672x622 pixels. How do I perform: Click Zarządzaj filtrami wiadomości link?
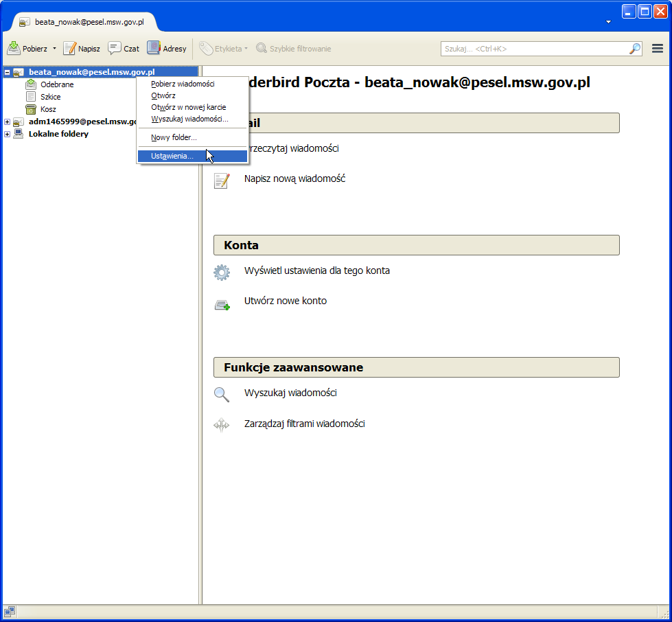[x=305, y=424]
